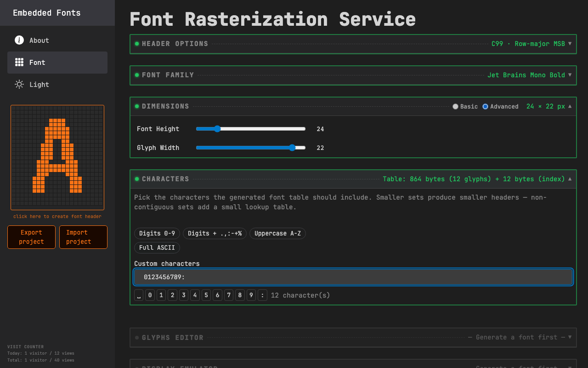
Task: Click the Glyph Width slider
Action: pyautogui.click(x=251, y=148)
